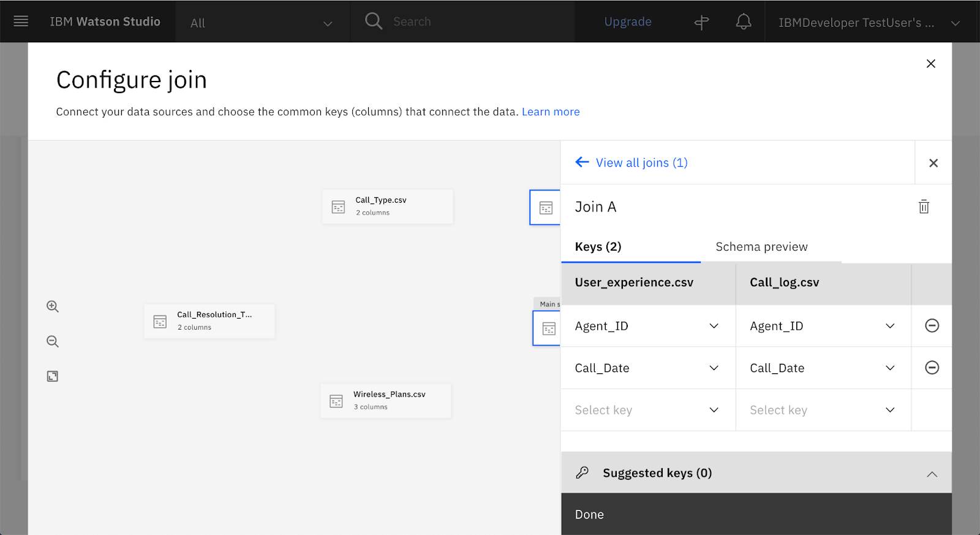Viewport: 980px width, 535px height.
Task: Open the All filter dropdown
Action: (262, 23)
